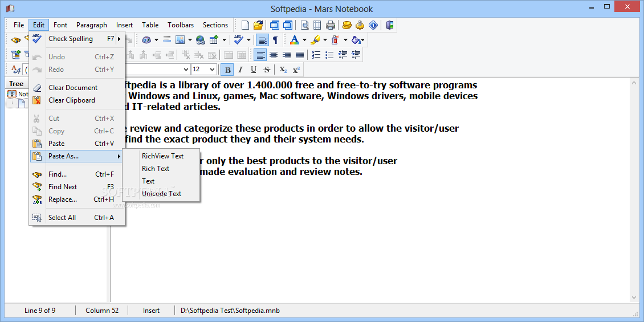The width and height of the screenshot is (644, 322).
Task: Click the Exit door icon
Action: 390,25
